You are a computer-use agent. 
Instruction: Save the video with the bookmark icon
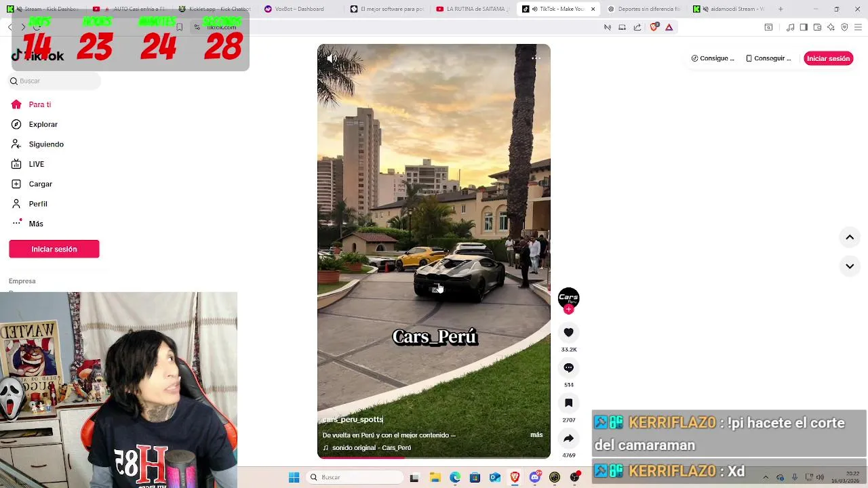pos(568,403)
